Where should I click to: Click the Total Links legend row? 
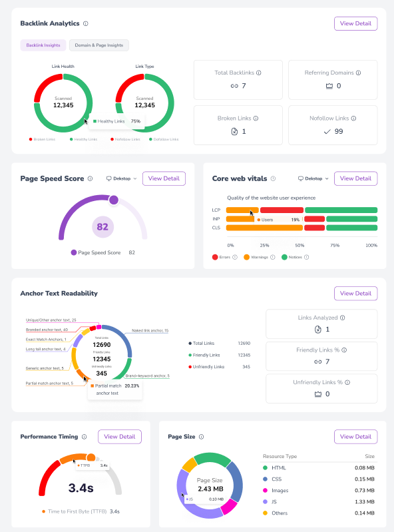click(x=220, y=344)
